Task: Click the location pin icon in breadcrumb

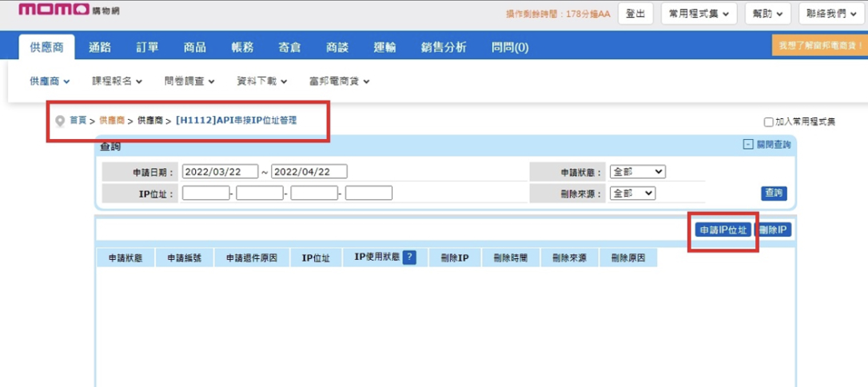Action: [59, 121]
